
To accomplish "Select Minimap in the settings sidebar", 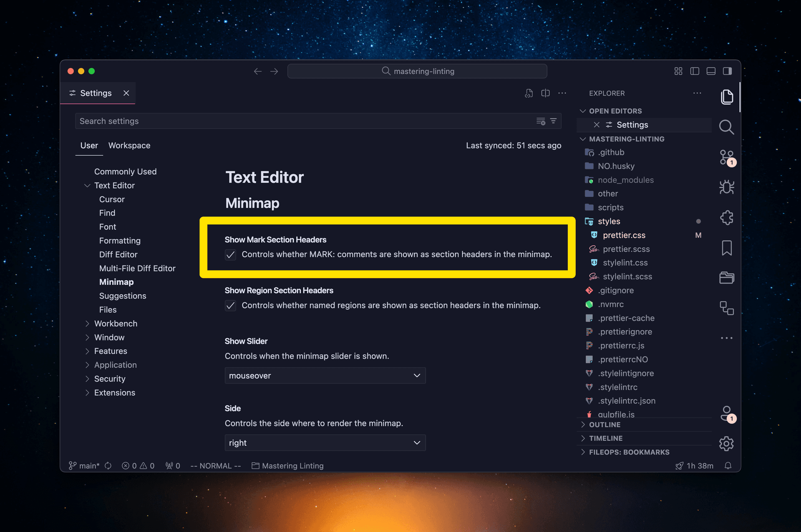I will (x=116, y=282).
